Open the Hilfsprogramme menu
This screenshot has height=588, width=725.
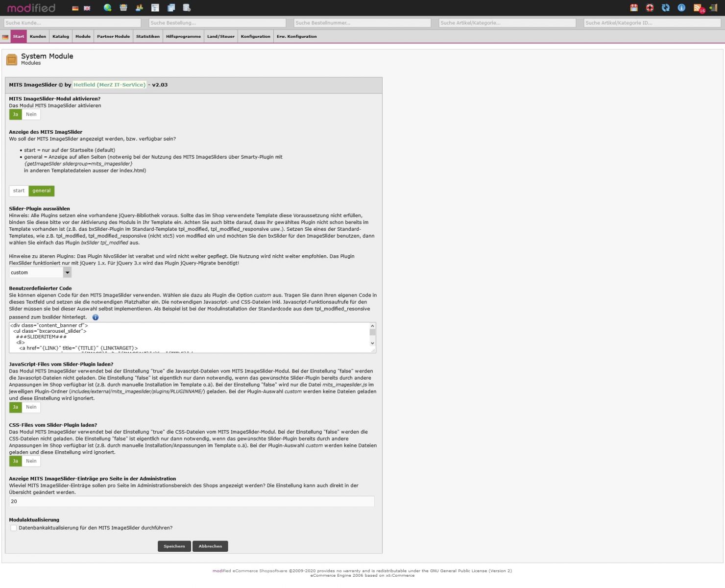(183, 37)
